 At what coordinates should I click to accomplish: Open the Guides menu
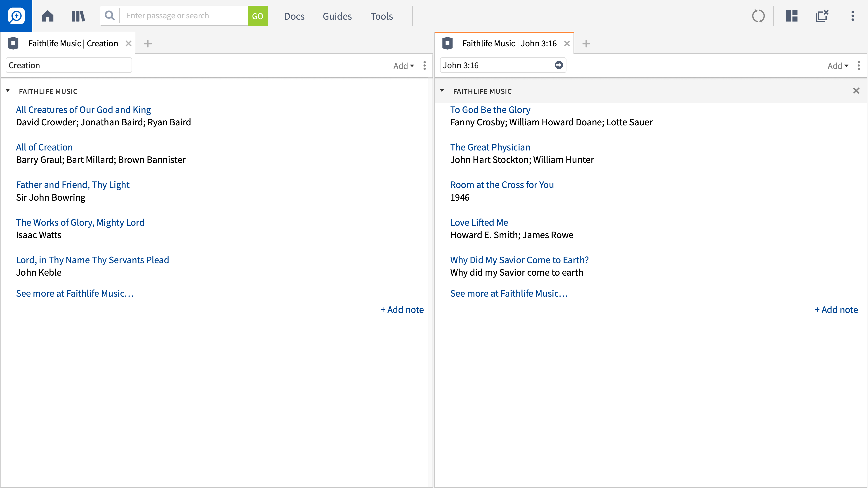tap(337, 16)
